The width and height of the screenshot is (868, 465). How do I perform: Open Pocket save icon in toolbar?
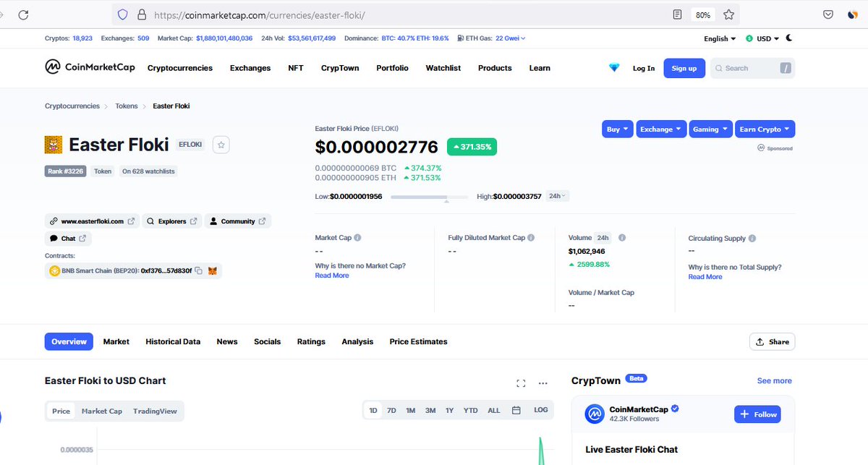[829, 14]
